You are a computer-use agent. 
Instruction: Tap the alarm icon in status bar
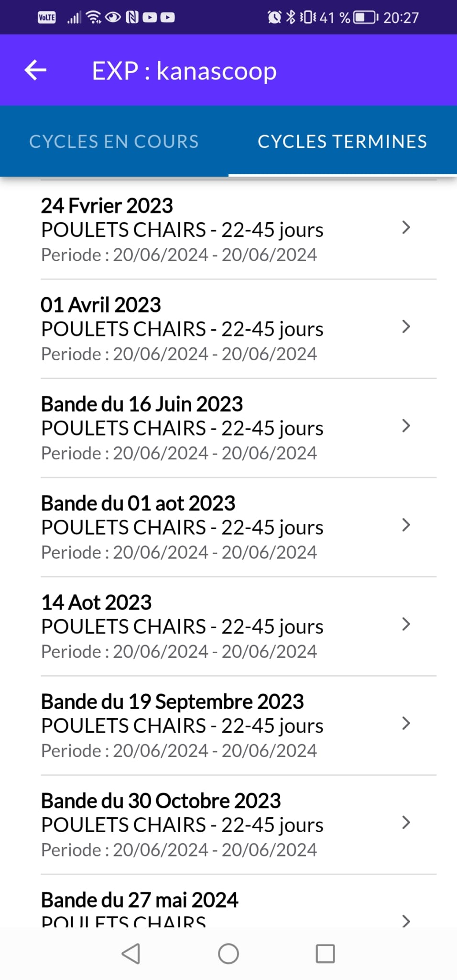click(274, 18)
